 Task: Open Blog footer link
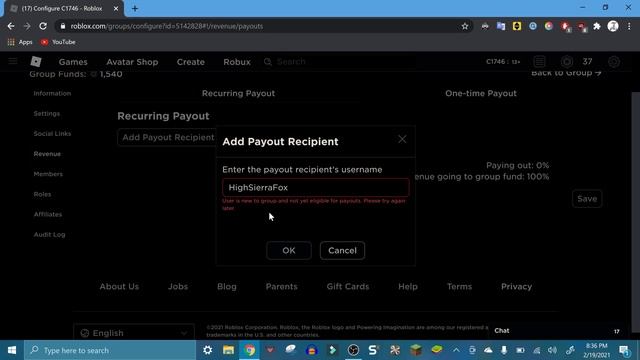point(227,287)
